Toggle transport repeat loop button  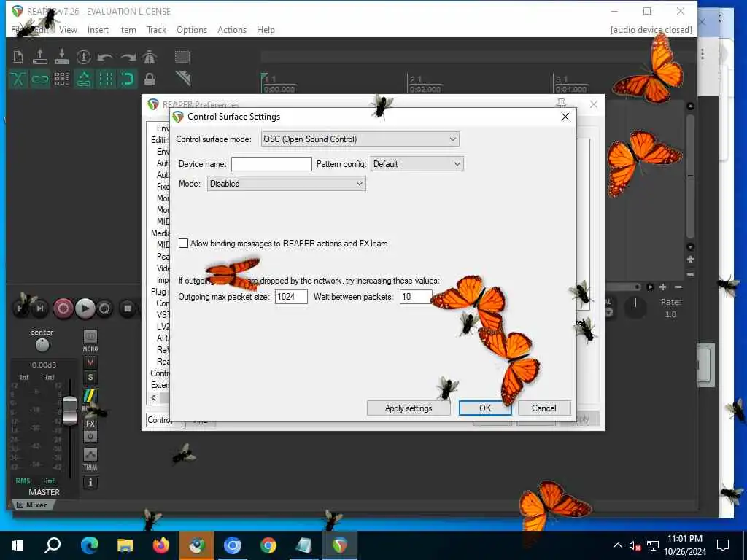click(105, 308)
